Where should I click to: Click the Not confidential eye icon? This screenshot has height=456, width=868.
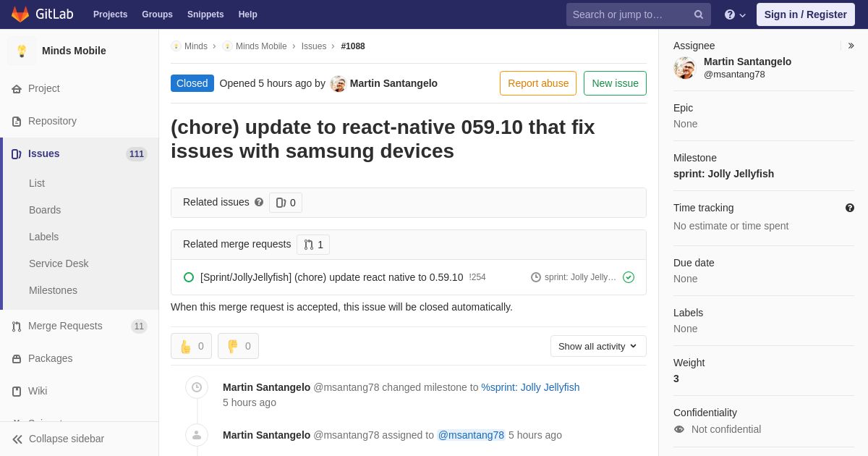(x=679, y=429)
